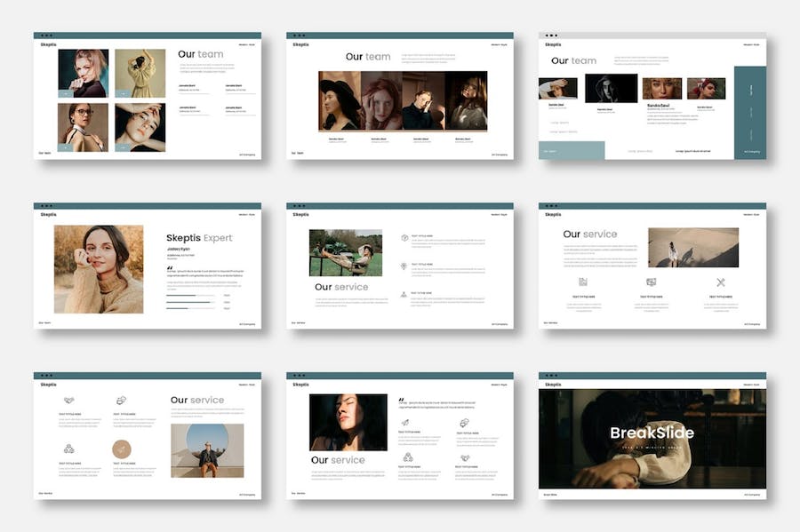Screen dimensions: 800x532
Task: Click the woman with glasses team photo
Action: 83,127
